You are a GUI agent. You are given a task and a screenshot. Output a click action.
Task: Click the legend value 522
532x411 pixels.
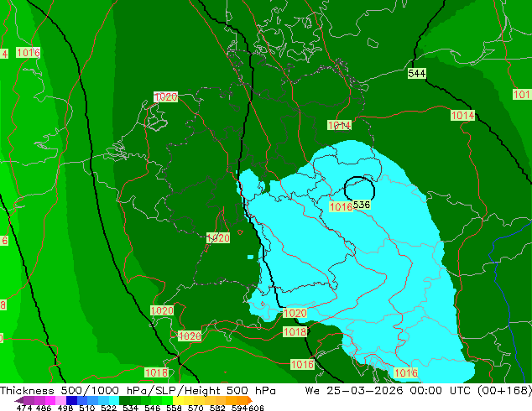108,408
